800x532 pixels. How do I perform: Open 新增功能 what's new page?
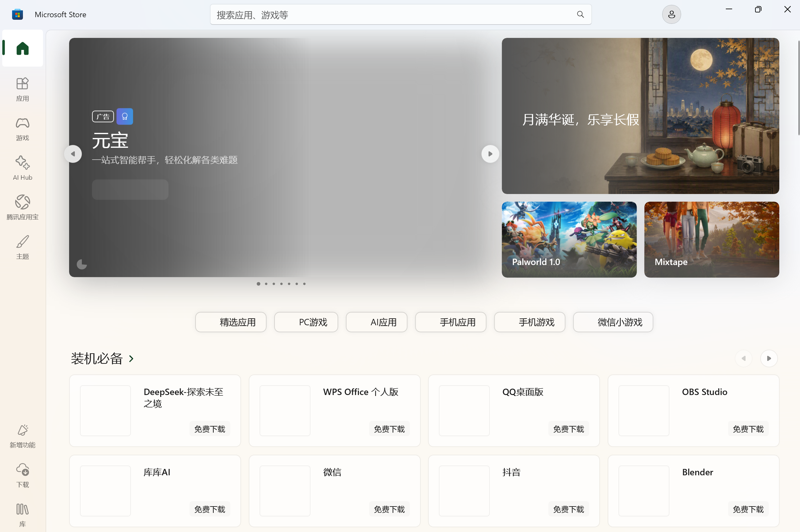coord(22,436)
